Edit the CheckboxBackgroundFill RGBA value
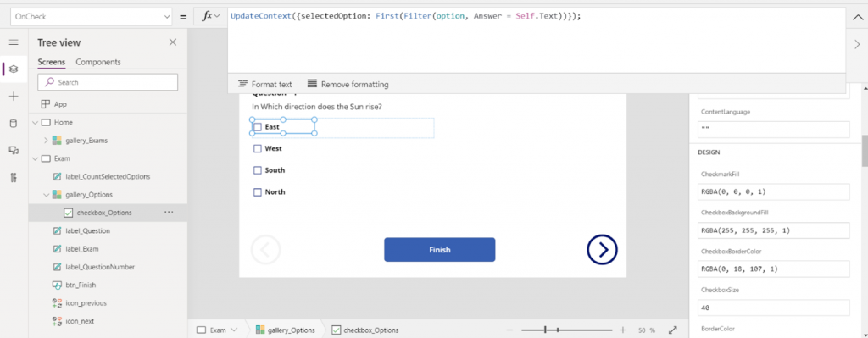This screenshot has height=338, width=868. click(x=773, y=230)
